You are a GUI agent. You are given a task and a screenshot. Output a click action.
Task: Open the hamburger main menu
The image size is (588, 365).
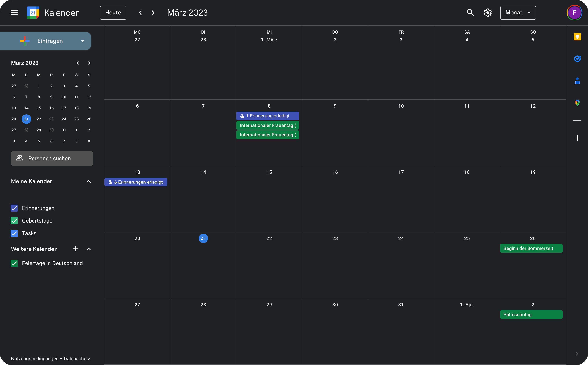point(14,13)
